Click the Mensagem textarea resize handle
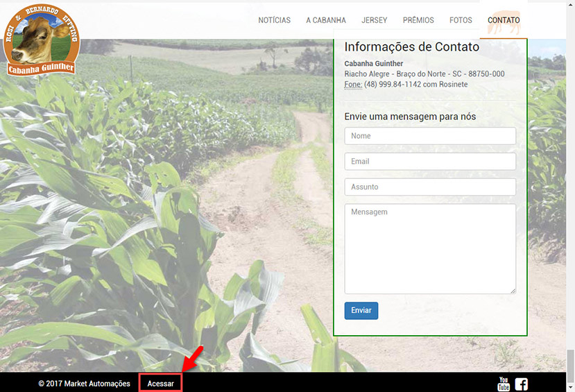The width and height of the screenshot is (575, 392). 513,291
